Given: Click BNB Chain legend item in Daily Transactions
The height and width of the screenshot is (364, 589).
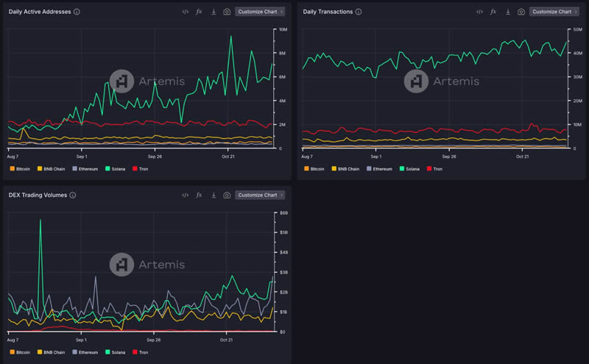Looking at the screenshot, I should 345,168.
